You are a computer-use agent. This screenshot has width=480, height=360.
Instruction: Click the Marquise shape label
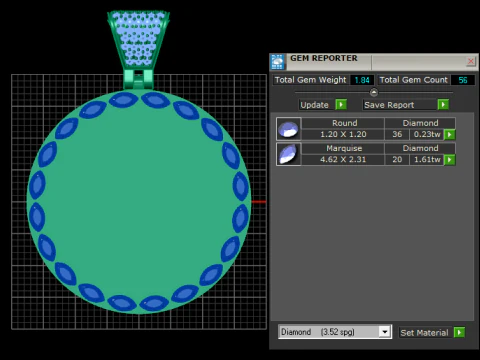(x=344, y=148)
